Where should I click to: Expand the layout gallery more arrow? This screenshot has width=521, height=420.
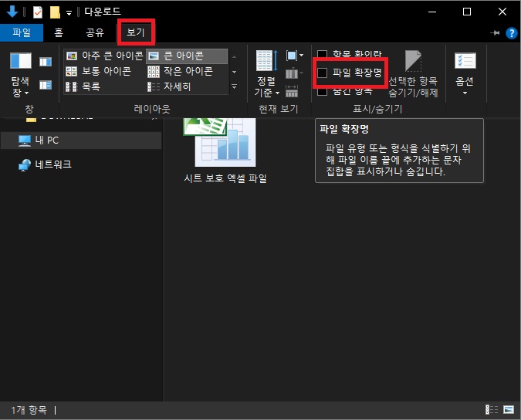coord(234,86)
